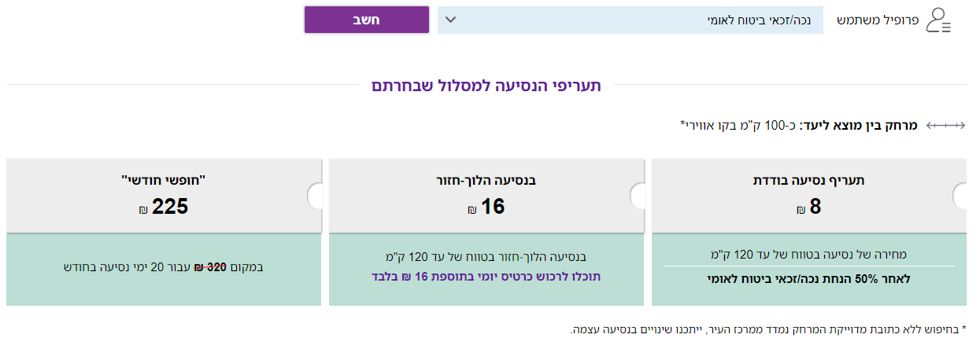The width and height of the screenshot is (980, 349).
Task: Click the shekel symbol beside price 16
Action: tap(472, 210)
